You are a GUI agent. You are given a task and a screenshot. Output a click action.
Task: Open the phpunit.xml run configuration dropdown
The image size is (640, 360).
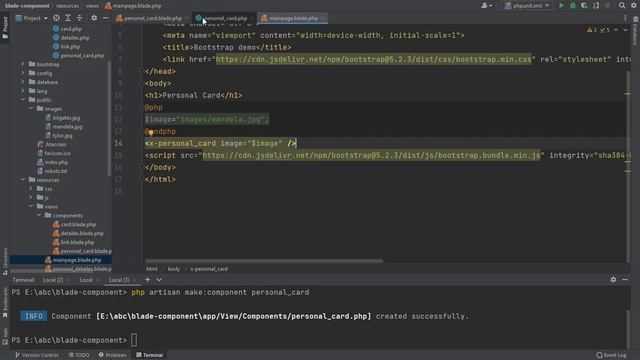tap(527, 6)
